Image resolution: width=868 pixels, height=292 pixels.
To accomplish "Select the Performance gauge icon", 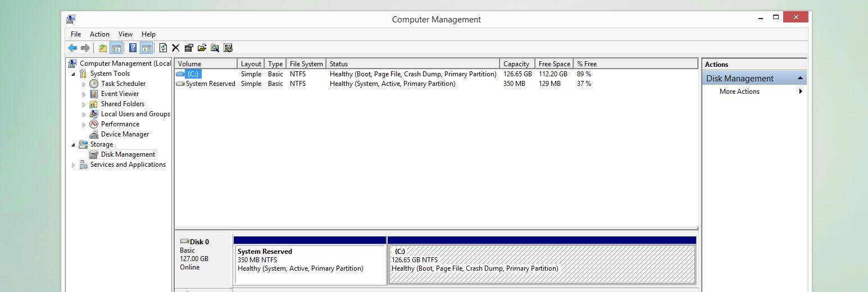I will click(x=94, y=124).
